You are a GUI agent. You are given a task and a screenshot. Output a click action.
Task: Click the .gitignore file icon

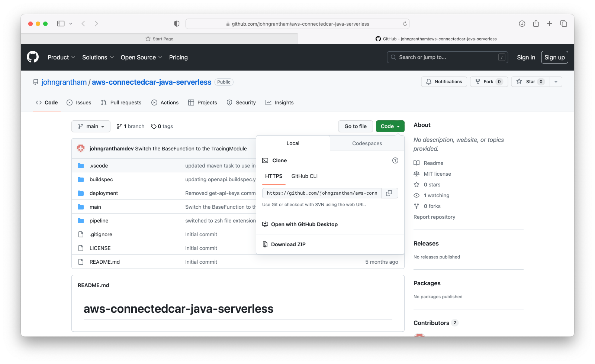(81, 234)
